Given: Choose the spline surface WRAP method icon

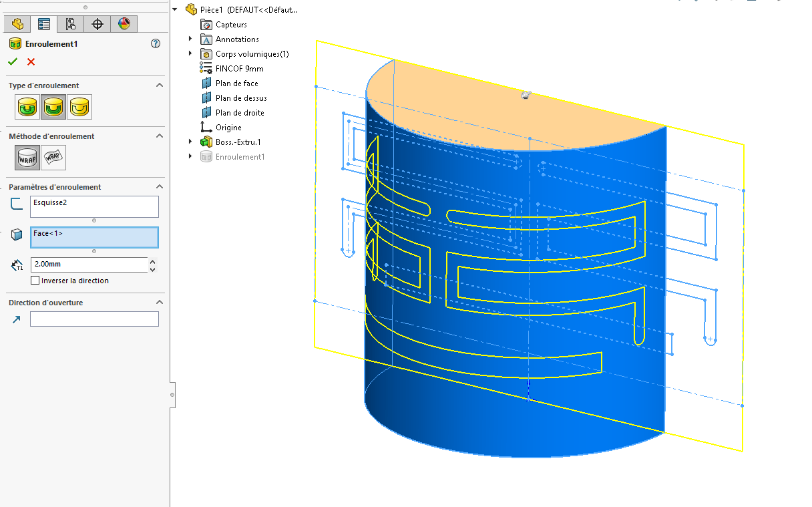Looking at the screenshot, I should tap(53, 158).
